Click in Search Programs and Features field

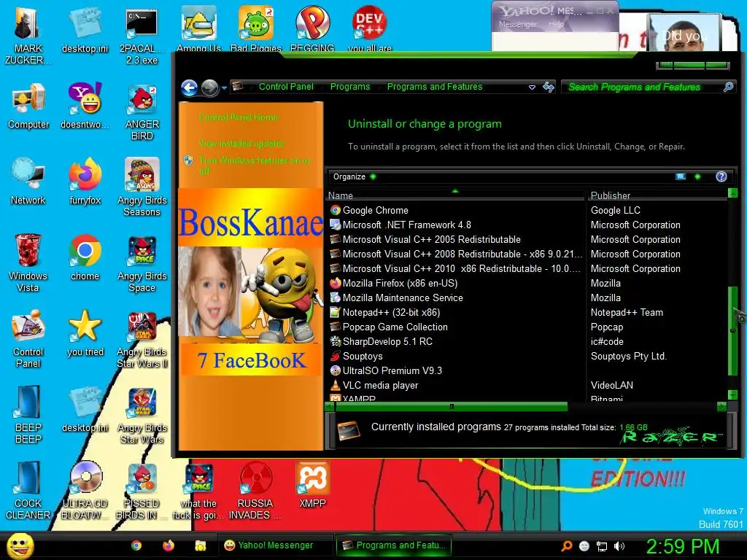tap(643, 87)
